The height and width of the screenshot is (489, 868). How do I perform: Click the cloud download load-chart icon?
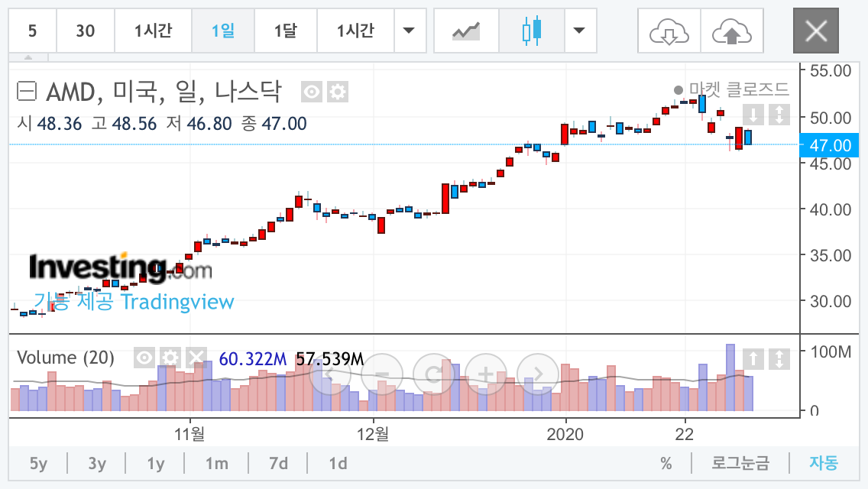click(x=669, y=31)
